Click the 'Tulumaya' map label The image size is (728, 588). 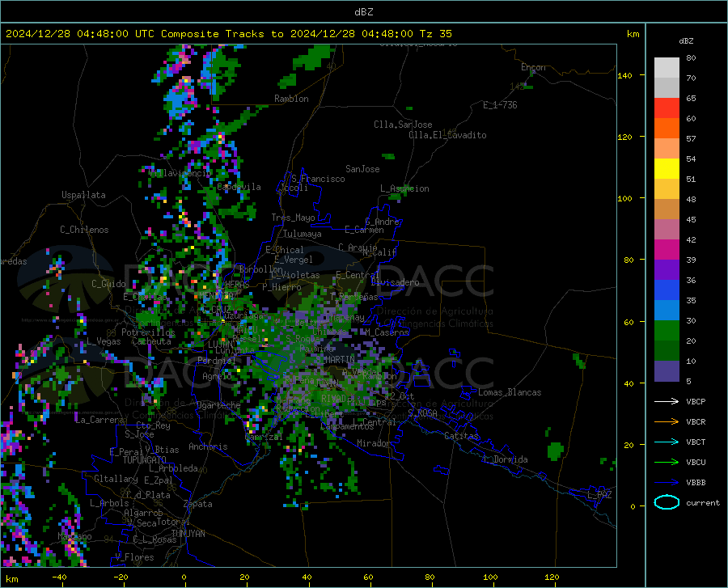tap(303, 234)
